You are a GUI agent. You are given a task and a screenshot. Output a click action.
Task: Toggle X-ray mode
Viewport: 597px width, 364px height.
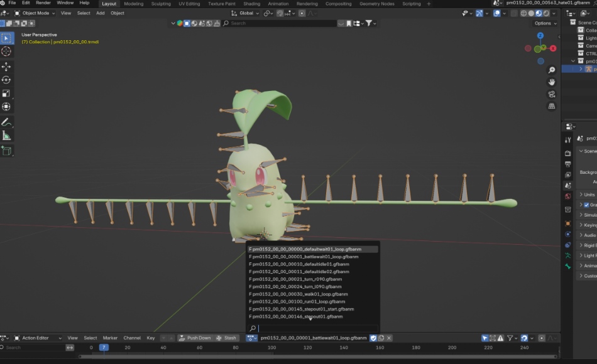tap(514, 13)
